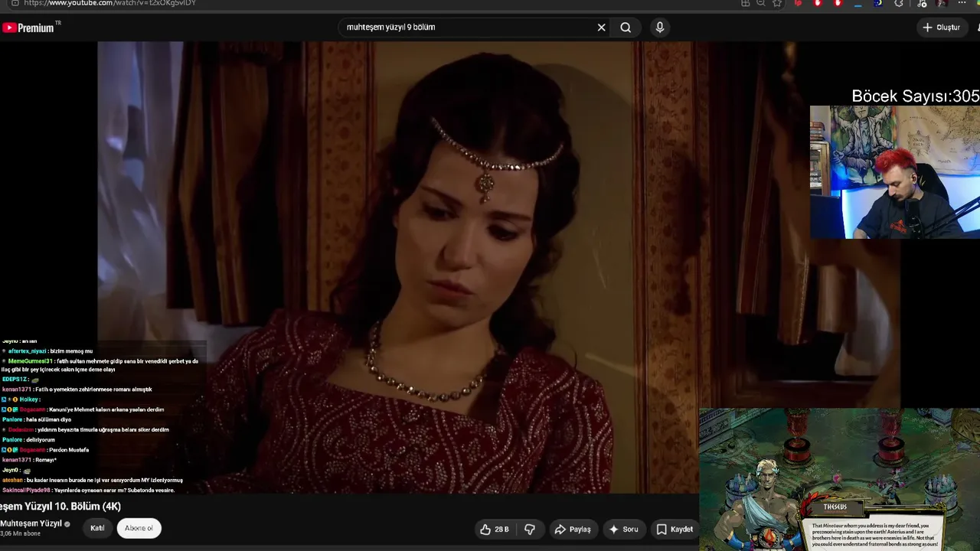This screenshot has height=551, width=980.
Task: Click chat username aftertex_niyazi
Action: 28,351
